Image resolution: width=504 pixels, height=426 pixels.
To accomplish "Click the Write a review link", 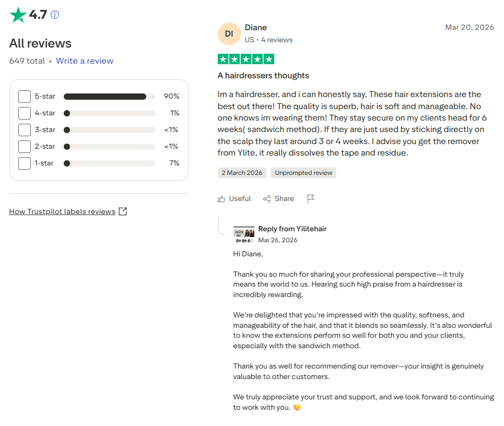I will (85, 61).
